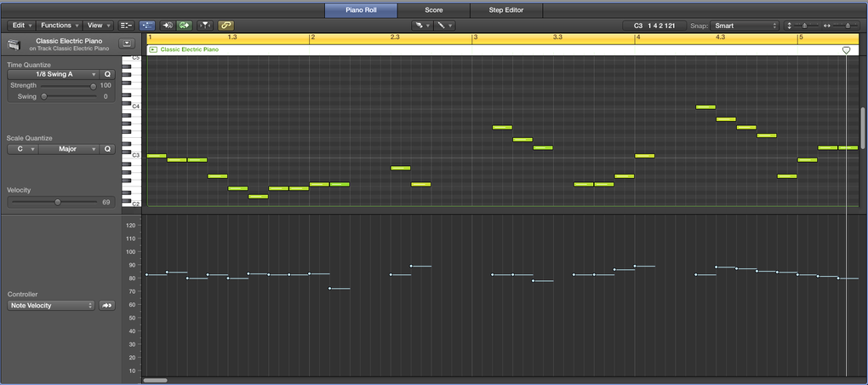
Task: Click the horizontal scrollbar thumb at the bottom
Action: point(155,381)
